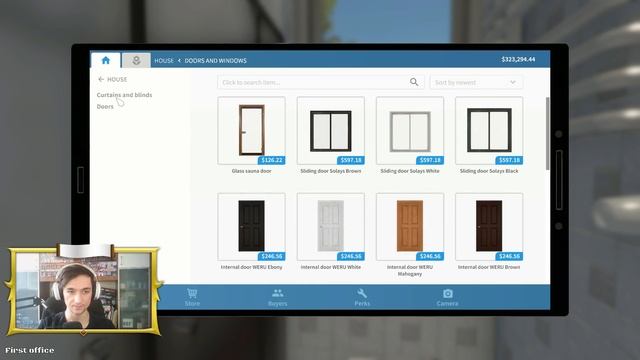Open the Home tab with house icon
Image resolution: width=640 pixels, height=360 pixels.
[x=106, y=60]
